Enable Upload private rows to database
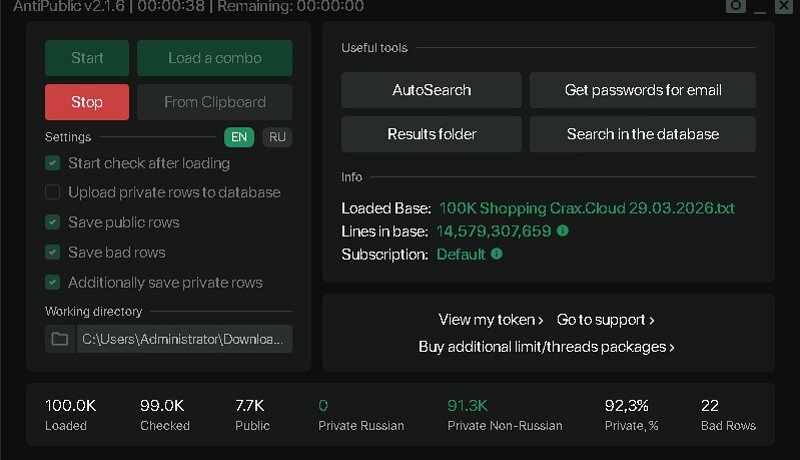The width and height of the screenshot is (800, 460). [53, 192]
